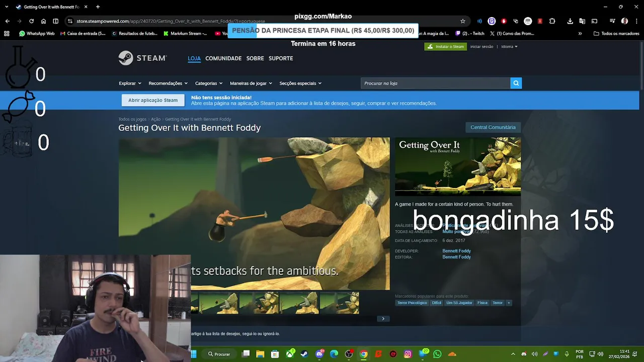Select the Terror Psicológico tag
644x362 pixels.
coord(412,303)
